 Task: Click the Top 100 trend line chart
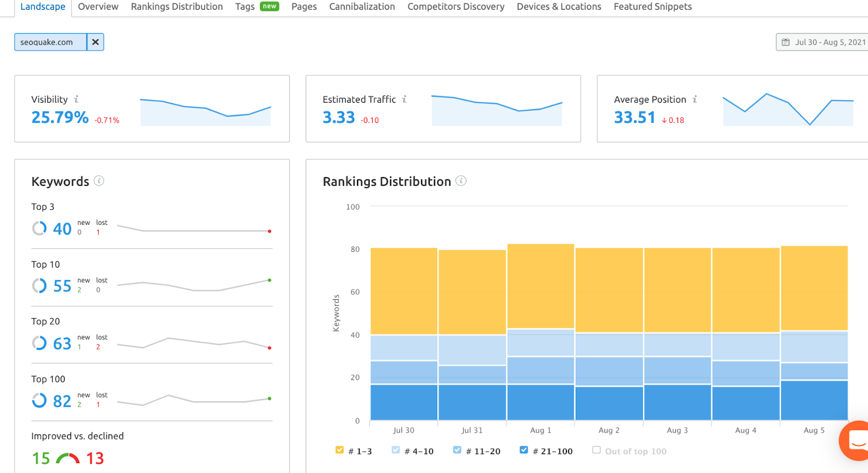tap(194, 400)
